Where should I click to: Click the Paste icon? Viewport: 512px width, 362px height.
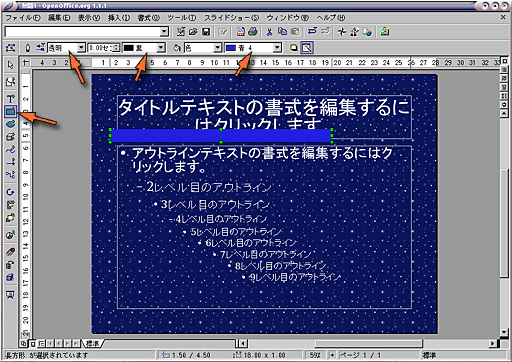click(295, 32)
